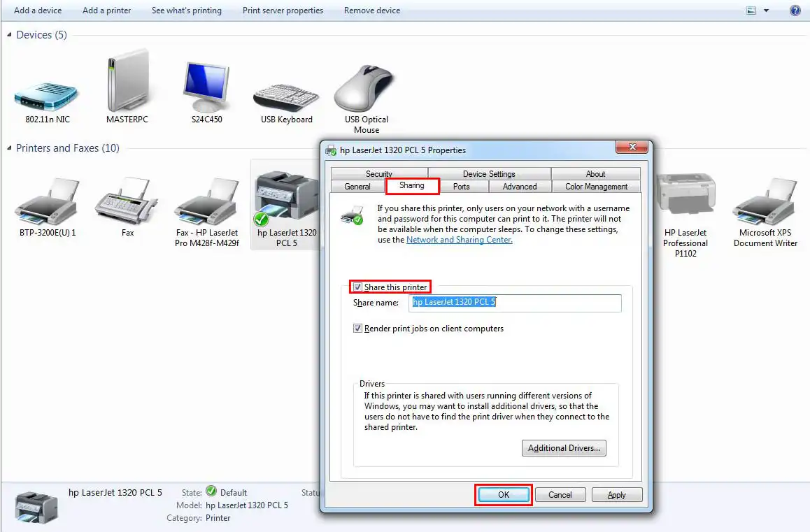Viewport: 810px width, 532px height.
Task: Open the Color Management tab
Action: pyautogui.click(x=596, y=187)
